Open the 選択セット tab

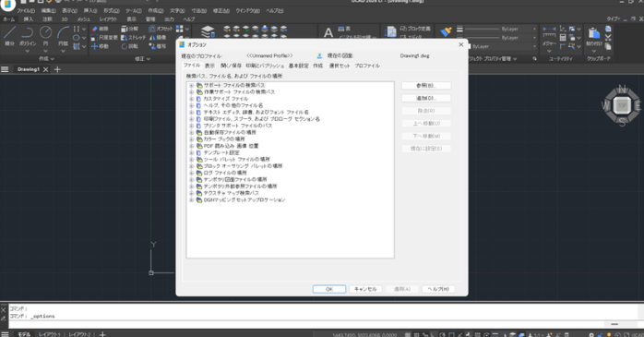340,66
